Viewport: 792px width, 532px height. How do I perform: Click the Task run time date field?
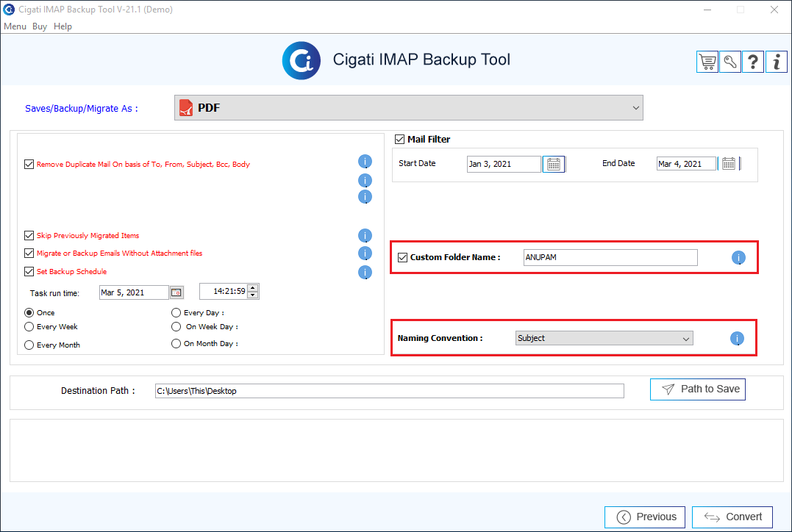[x=134, y=292]
